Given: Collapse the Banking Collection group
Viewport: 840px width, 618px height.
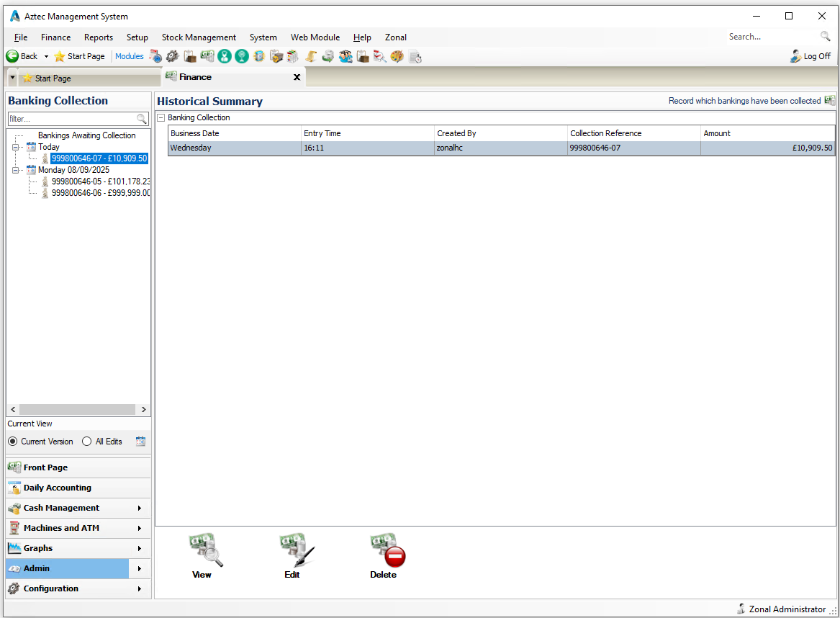Looking at the screenshot, I should point(161,117).
